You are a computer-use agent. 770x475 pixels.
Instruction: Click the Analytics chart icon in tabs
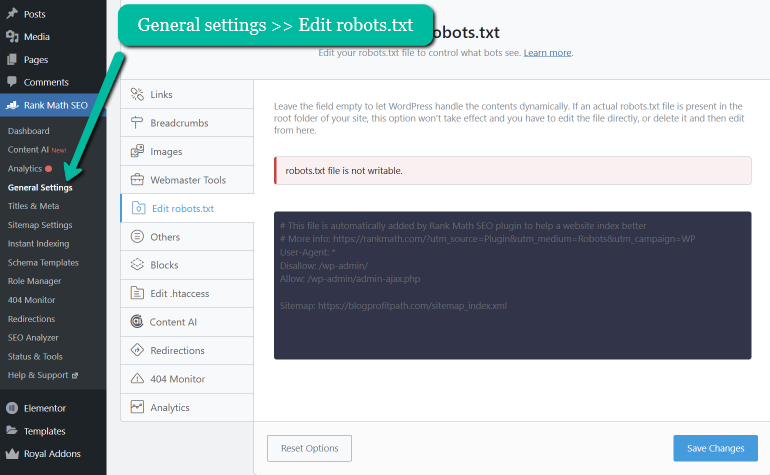137,407
